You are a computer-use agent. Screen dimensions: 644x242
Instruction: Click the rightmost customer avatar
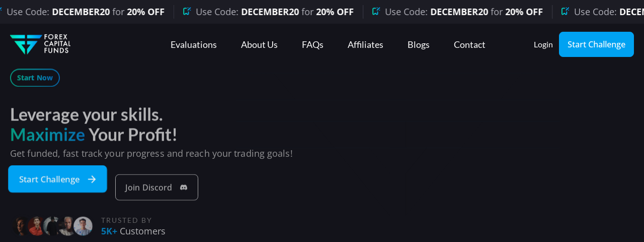pyautogui.click(x=83, y=226)
